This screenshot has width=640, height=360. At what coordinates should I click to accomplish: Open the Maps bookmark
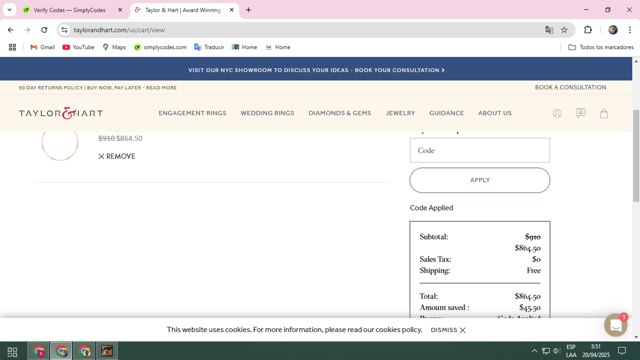114,47
